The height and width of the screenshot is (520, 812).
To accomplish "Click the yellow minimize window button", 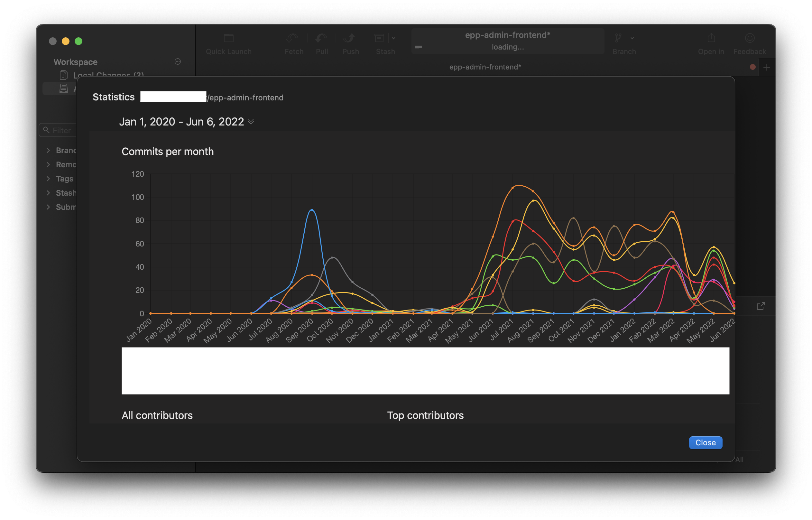I will [66, 41].
